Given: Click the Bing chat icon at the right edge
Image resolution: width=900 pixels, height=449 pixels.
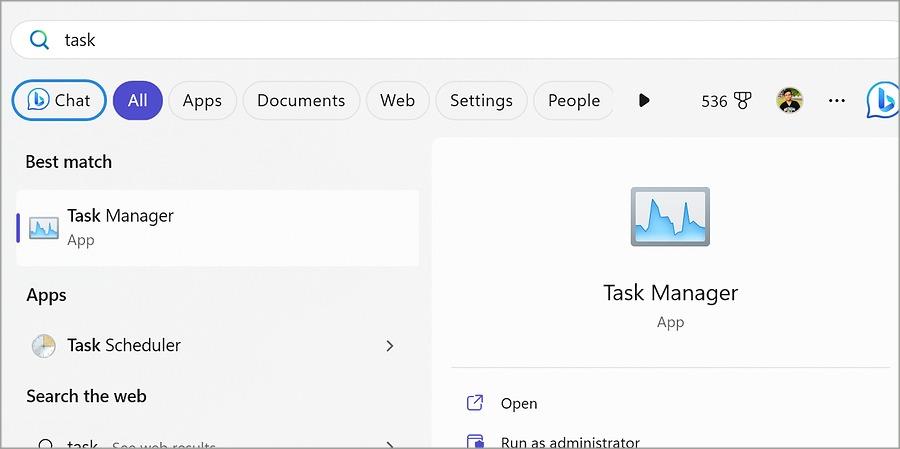Looking at the screenshot, I should [x=883, y=100].
